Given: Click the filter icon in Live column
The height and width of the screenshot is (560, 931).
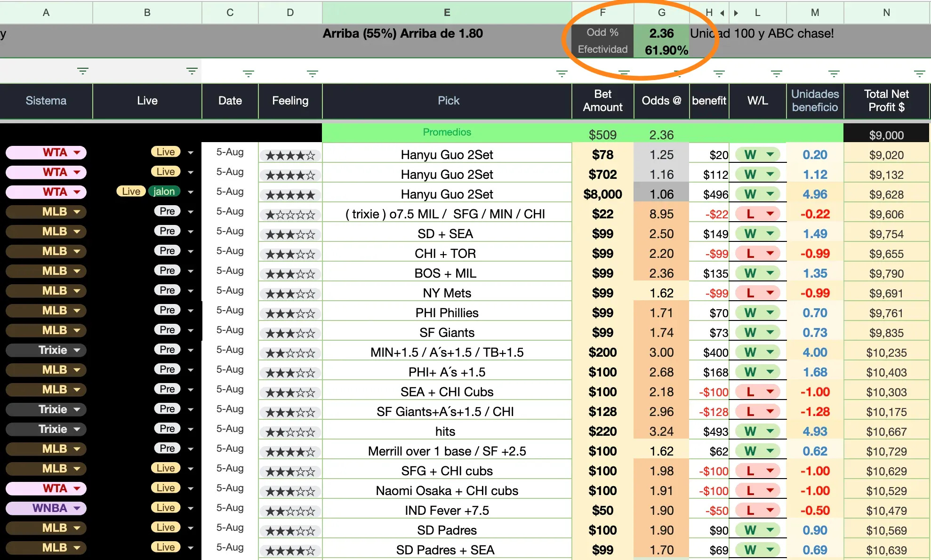Looking at the screenshot, I should 192,72.
